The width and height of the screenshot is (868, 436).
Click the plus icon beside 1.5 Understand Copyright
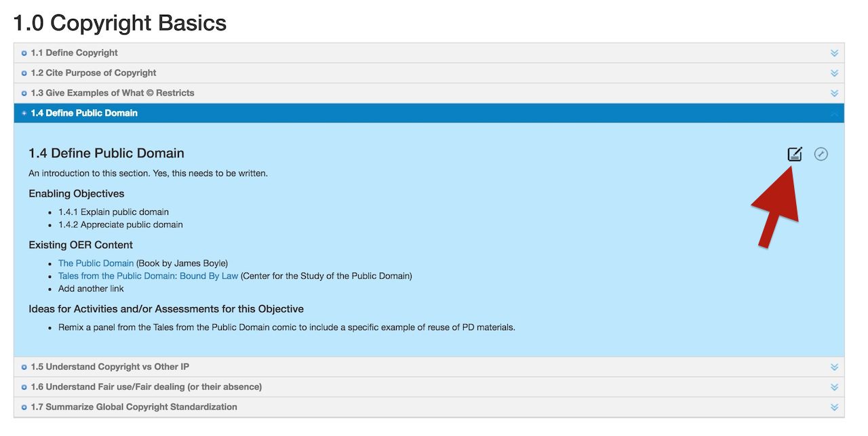click(x=24, y=368)
